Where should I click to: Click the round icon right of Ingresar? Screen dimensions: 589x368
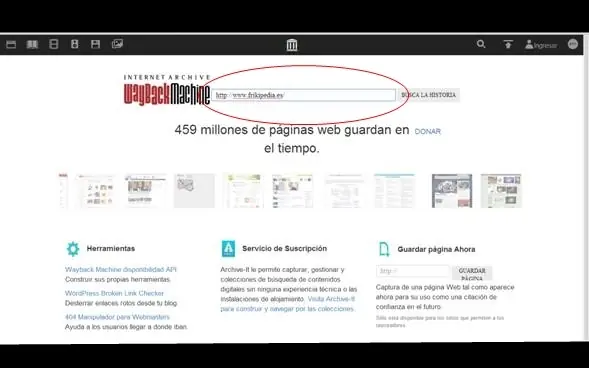coord(572,44)
